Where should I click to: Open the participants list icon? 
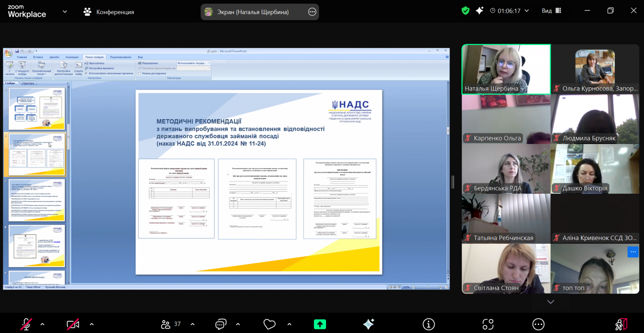tap(166, 324)
